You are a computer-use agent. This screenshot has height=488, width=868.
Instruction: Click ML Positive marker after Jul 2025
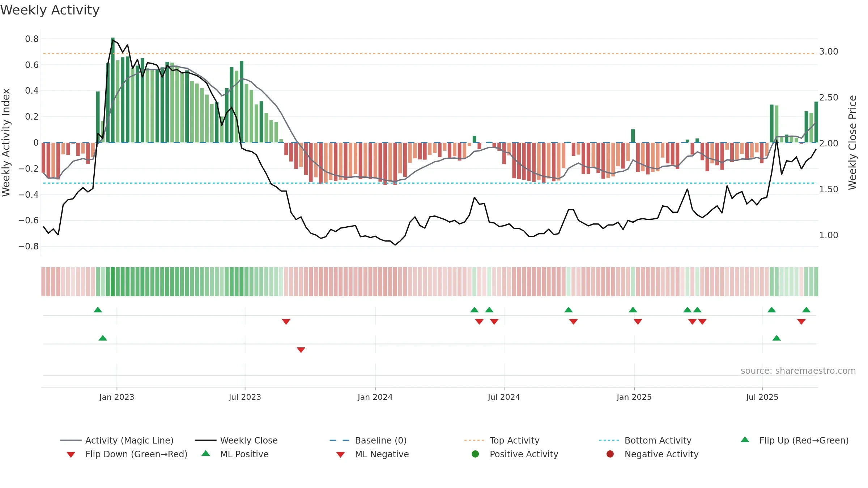[776, 338]
